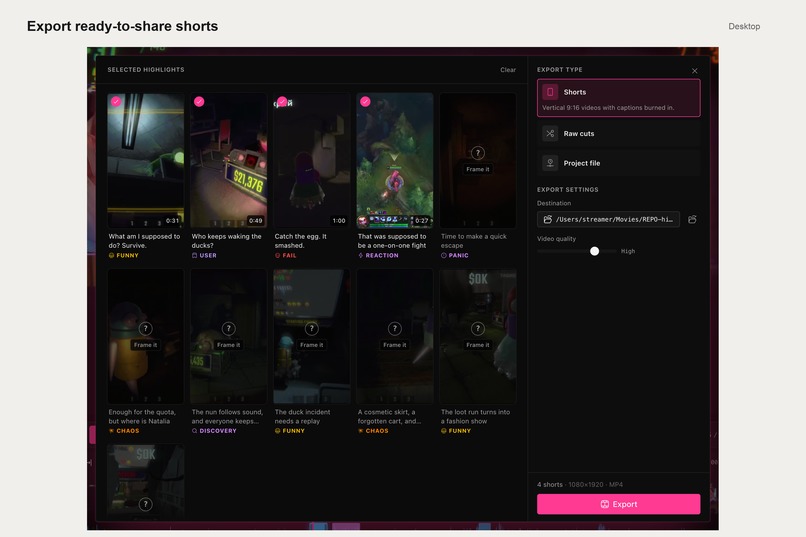Click the Project file download icon

tap(550, 163)
